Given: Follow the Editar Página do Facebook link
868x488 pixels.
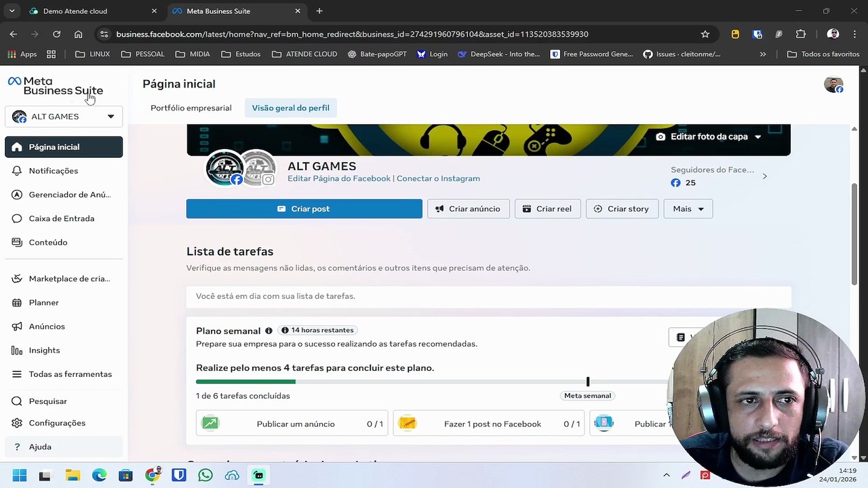Looking at the screenshot, I should [x=339, y=178].
